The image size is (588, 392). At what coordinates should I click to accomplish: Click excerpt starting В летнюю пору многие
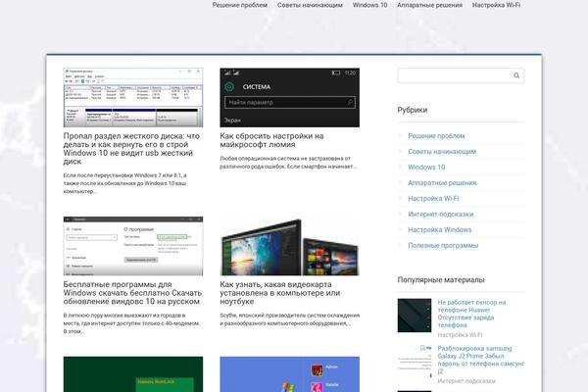point(131,323)
